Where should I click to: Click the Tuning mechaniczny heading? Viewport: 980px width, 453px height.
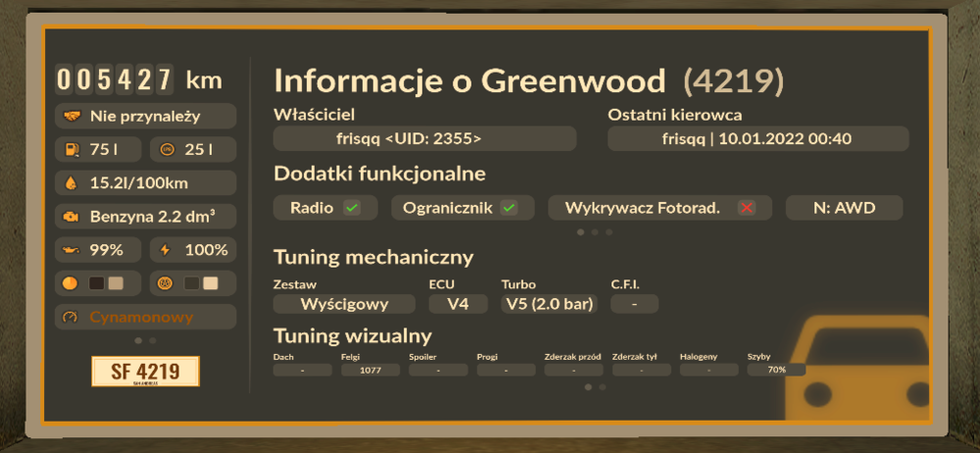(x=373, y=257)
